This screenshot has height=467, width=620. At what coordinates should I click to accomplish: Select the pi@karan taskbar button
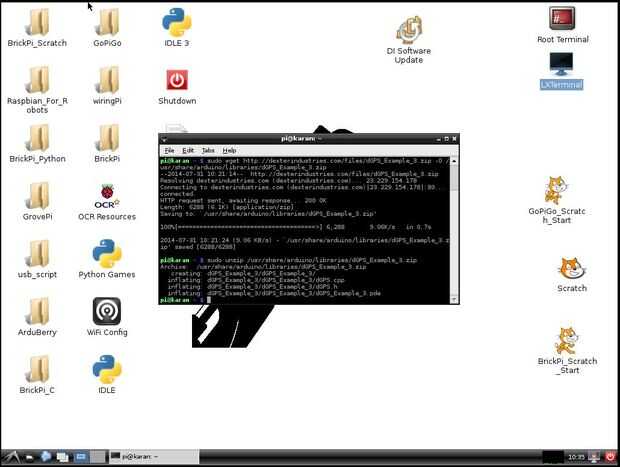coord(153,457)
